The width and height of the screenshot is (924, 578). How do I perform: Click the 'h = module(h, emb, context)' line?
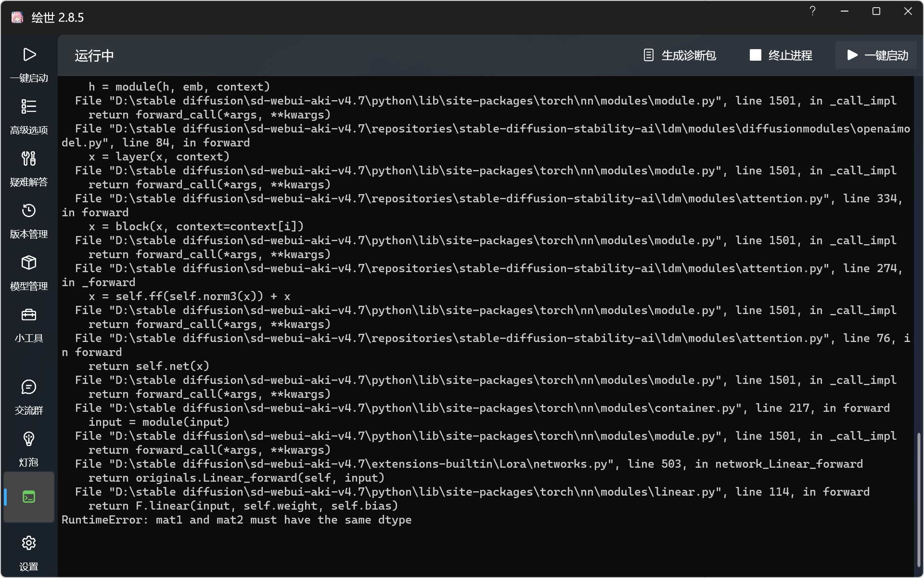[179, 87]
